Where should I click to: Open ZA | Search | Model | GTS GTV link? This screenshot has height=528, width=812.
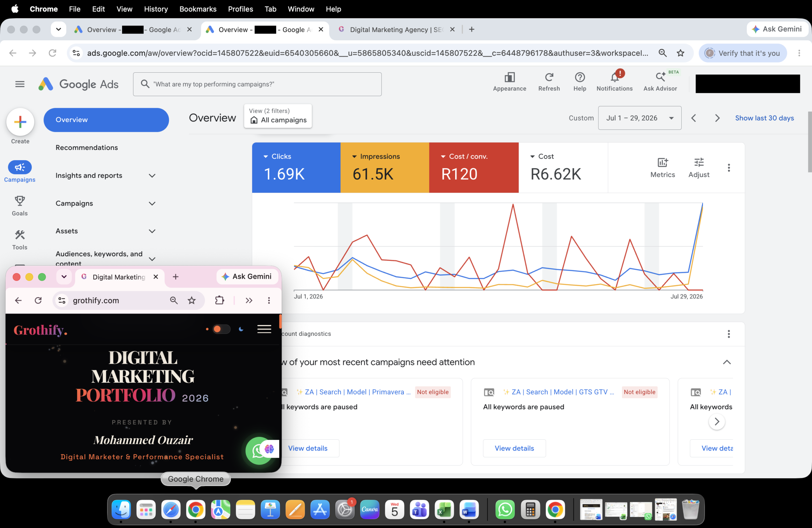tap(563, 392)
